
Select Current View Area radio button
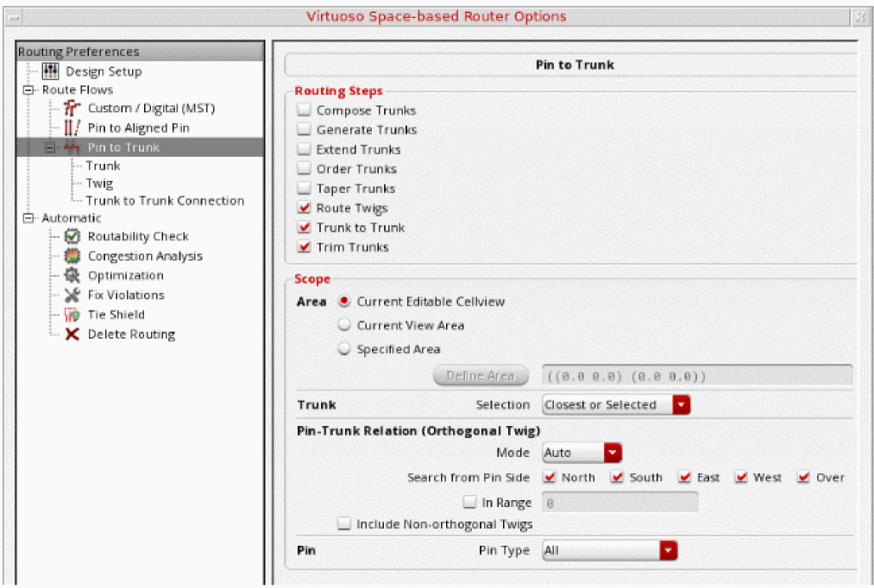click(x=344, y=325)
